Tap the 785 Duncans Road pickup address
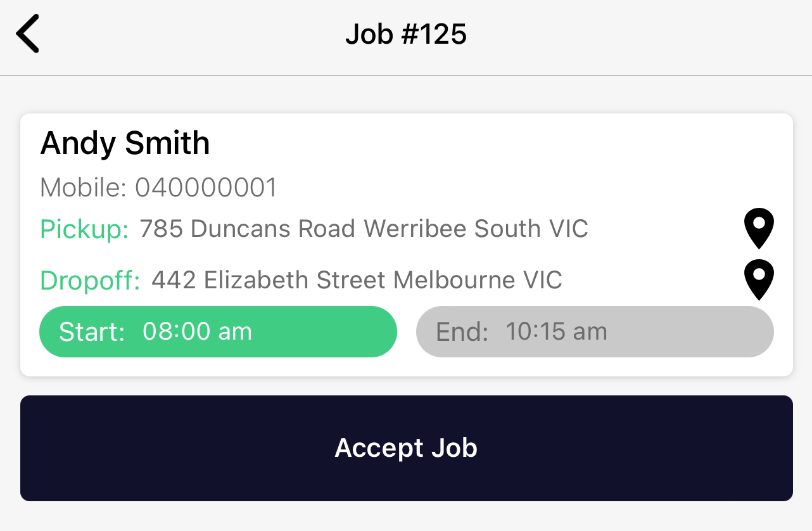This screenshot has height=531, width=812. pos(364,228)
